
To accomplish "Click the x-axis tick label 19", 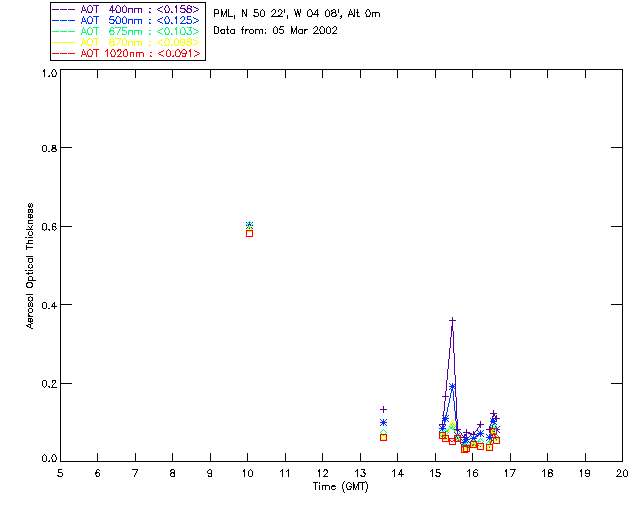I will 585,473.
